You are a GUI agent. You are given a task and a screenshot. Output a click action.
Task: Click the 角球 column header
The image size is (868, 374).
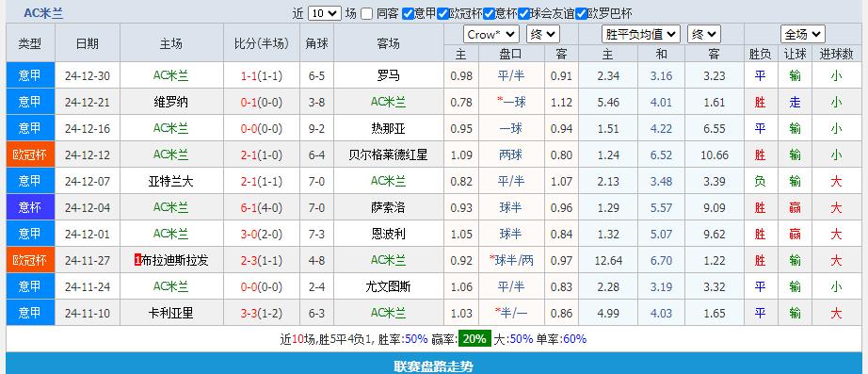(x=317, y=43)
